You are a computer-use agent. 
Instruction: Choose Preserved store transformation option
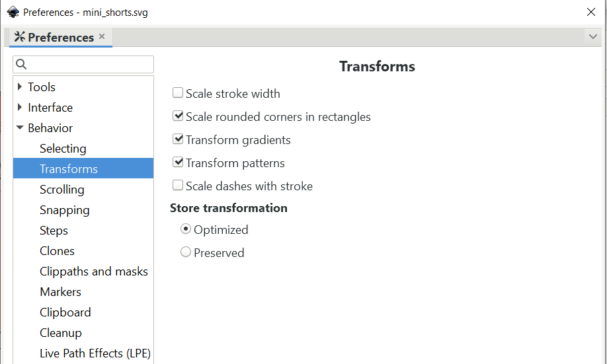coord(186,252)
